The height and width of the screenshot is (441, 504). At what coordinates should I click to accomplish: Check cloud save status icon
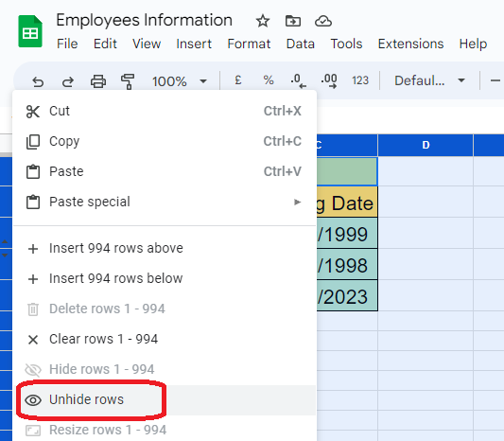[323, 21]
